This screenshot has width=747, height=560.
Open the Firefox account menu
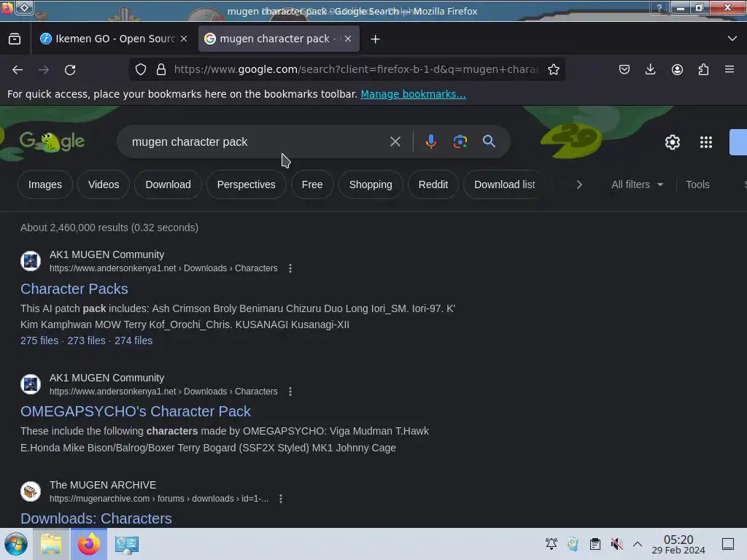[x=677, y=69]
